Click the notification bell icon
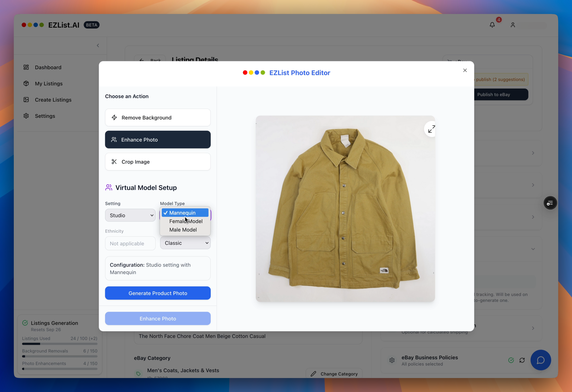Viewport: 572px width, 392px height. pos(492,25)
